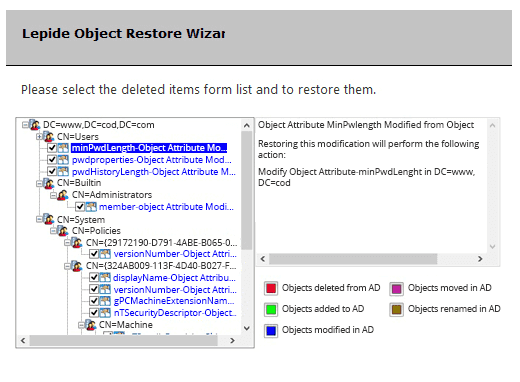Image resolution: width=520 pixels, height=382 pixels.
Task: Select the CN=Machine label in tree
Action: 126,325
